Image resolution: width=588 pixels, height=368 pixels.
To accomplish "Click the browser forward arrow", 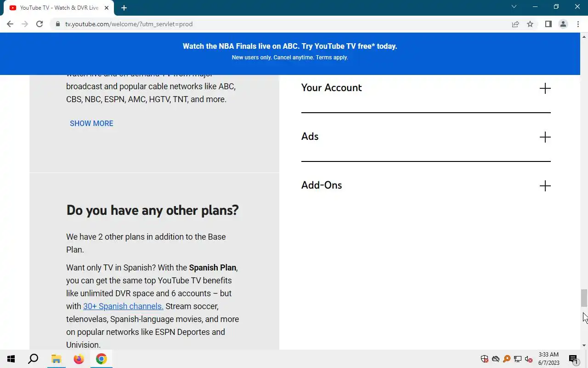I will (x=25, y=24).
